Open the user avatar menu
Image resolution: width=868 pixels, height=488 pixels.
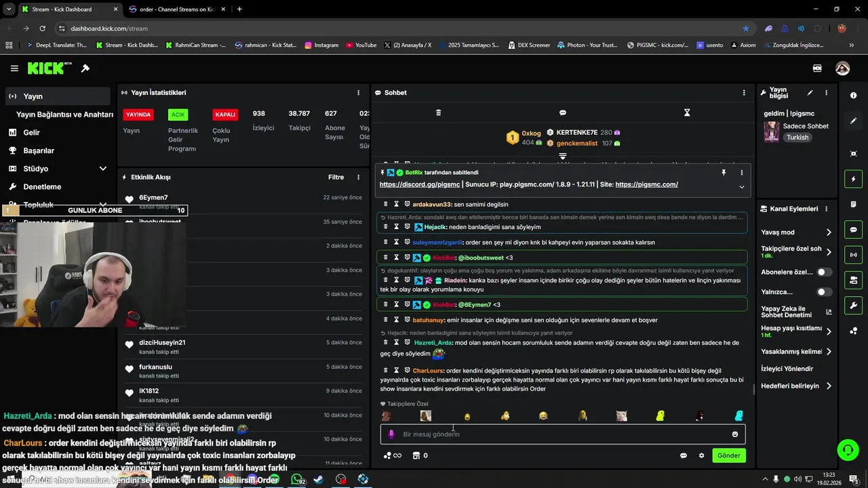pos(842,68)
